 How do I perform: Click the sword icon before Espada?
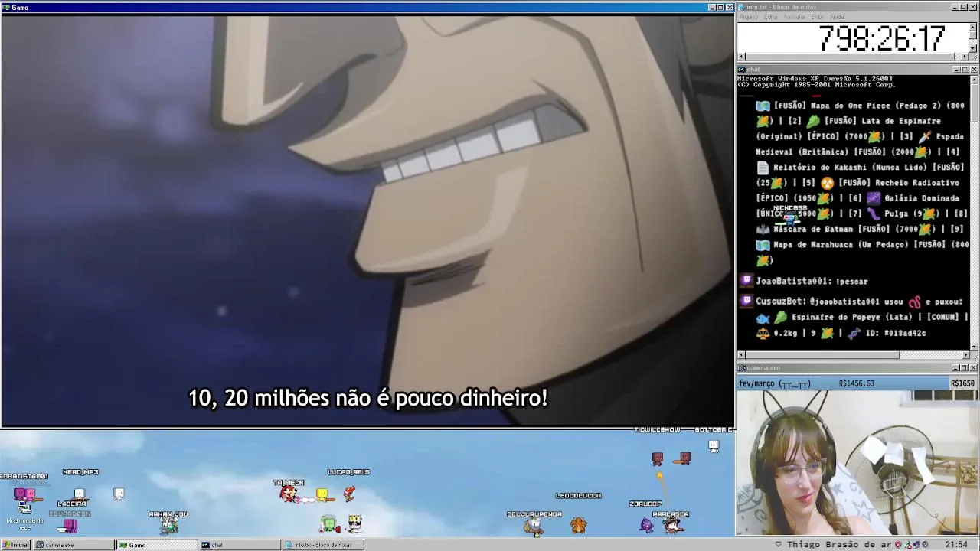click(x=925, y=136)
